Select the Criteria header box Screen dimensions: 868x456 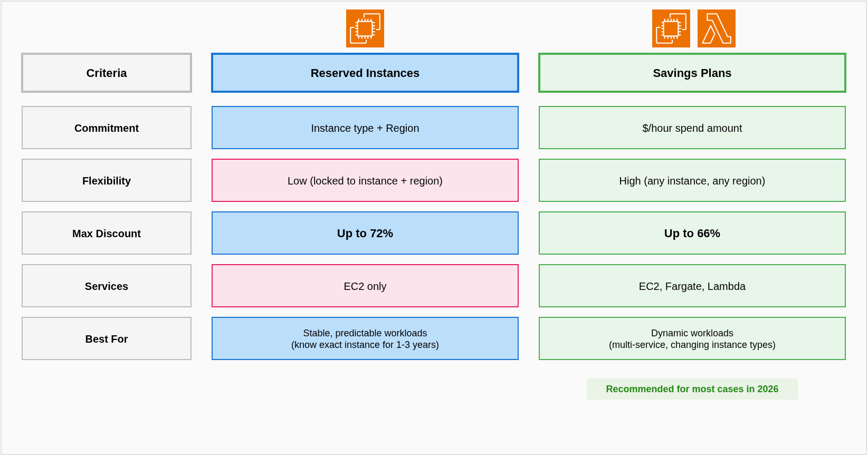point(107,73)
